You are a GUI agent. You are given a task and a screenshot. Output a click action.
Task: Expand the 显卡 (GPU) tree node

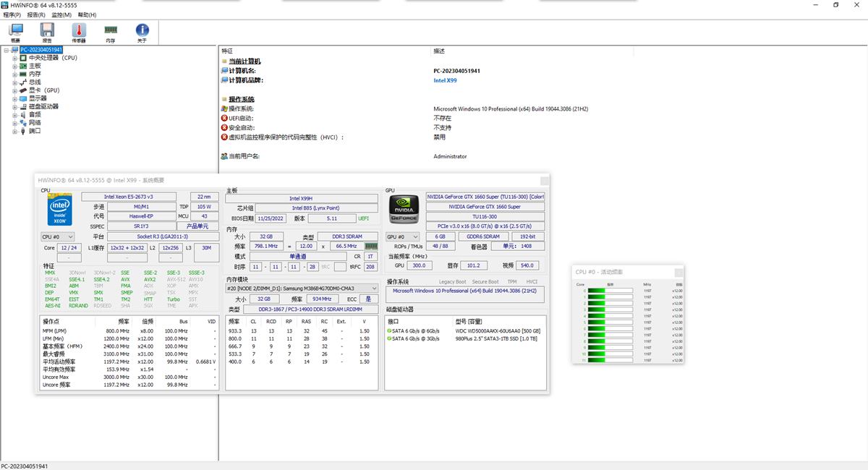click(x=14, y=90)
